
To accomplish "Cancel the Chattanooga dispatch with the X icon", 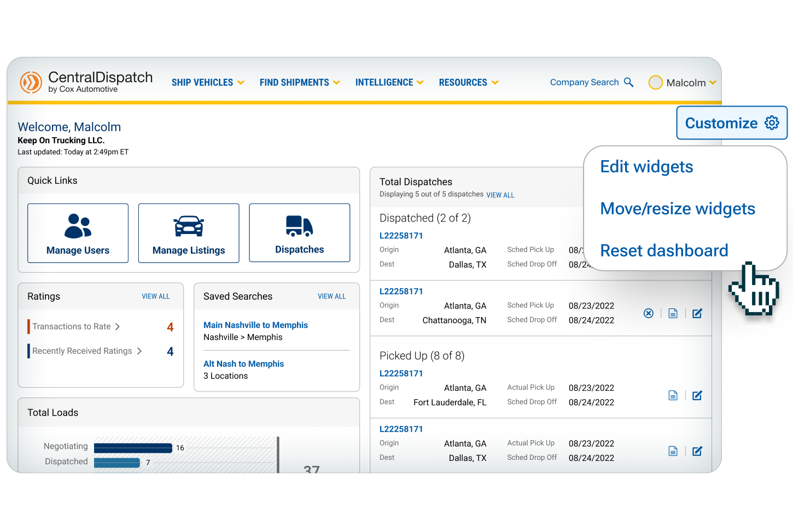I will point(649,313).
